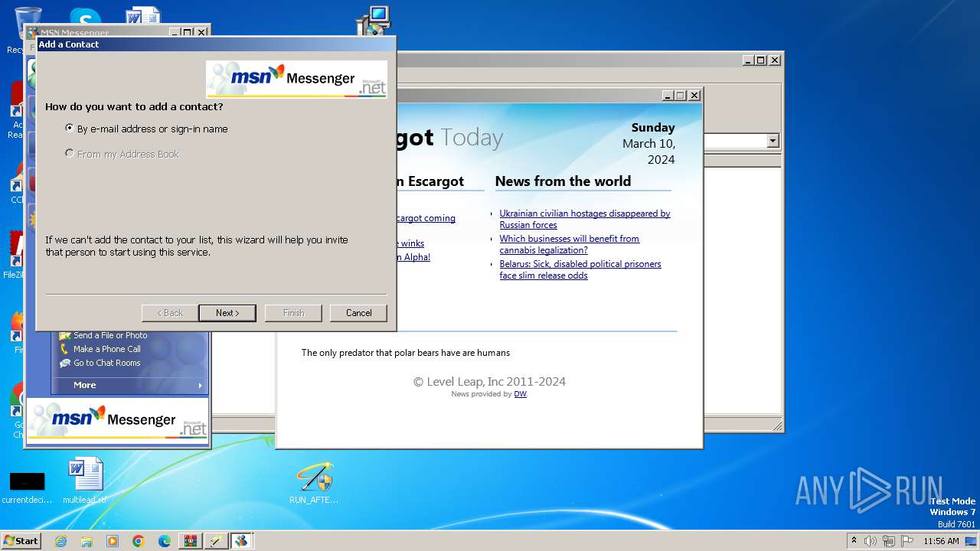Click the Start button
This screenshot has height=551, width=980.
pos(21,540)
